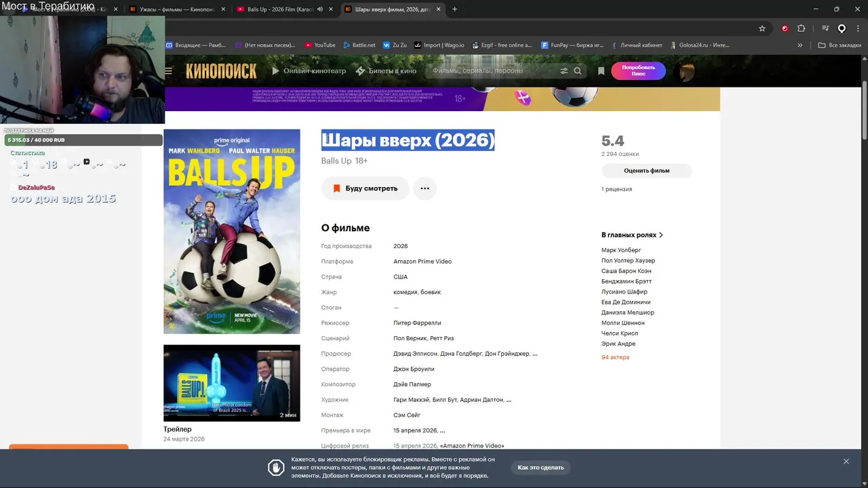The height and width of the screenshot is (488, 868).
Task: Open advanced search filter sliders icon
Action: click(x=564, y=70)
